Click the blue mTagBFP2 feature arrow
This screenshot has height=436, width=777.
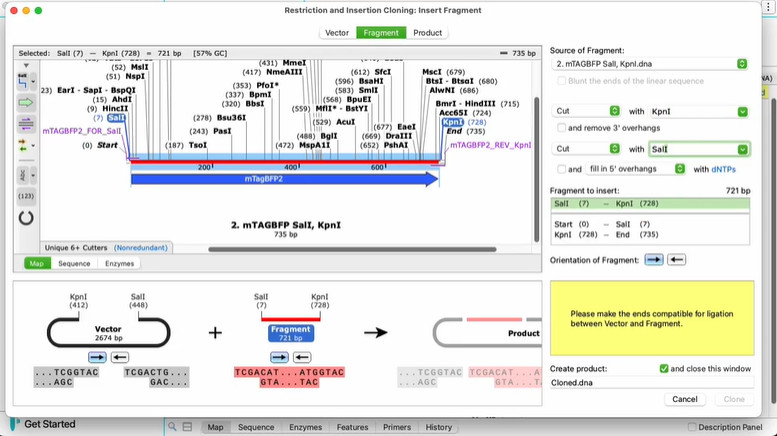point(285,179)
